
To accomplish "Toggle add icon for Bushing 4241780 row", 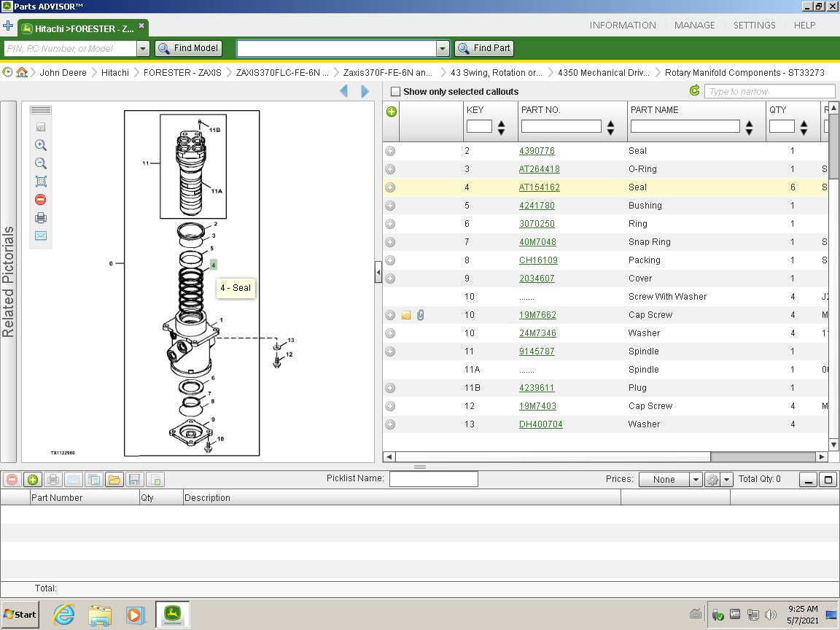I will pyautogui.click(x=390, y=206).
